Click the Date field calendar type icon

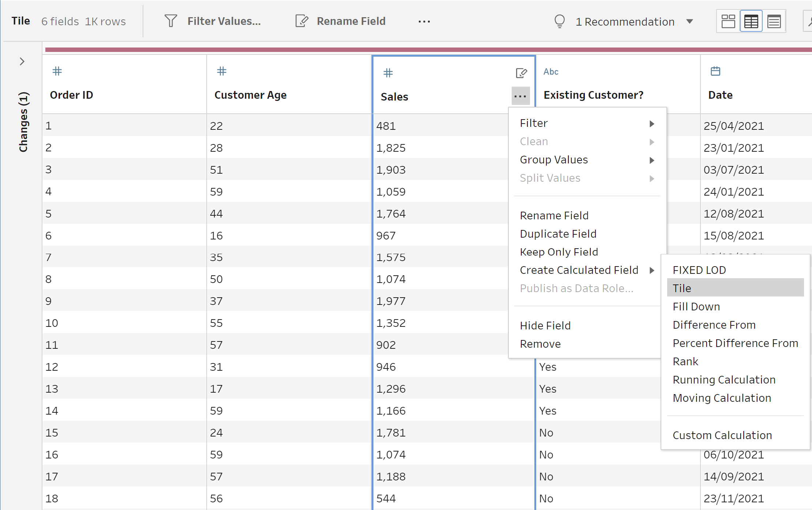pyautogui.click(x=715, y=71)
